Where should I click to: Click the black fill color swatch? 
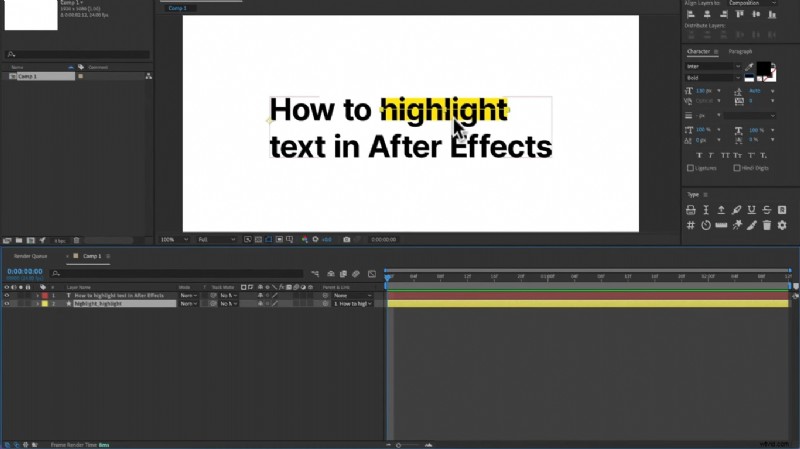tap(763, 68)
